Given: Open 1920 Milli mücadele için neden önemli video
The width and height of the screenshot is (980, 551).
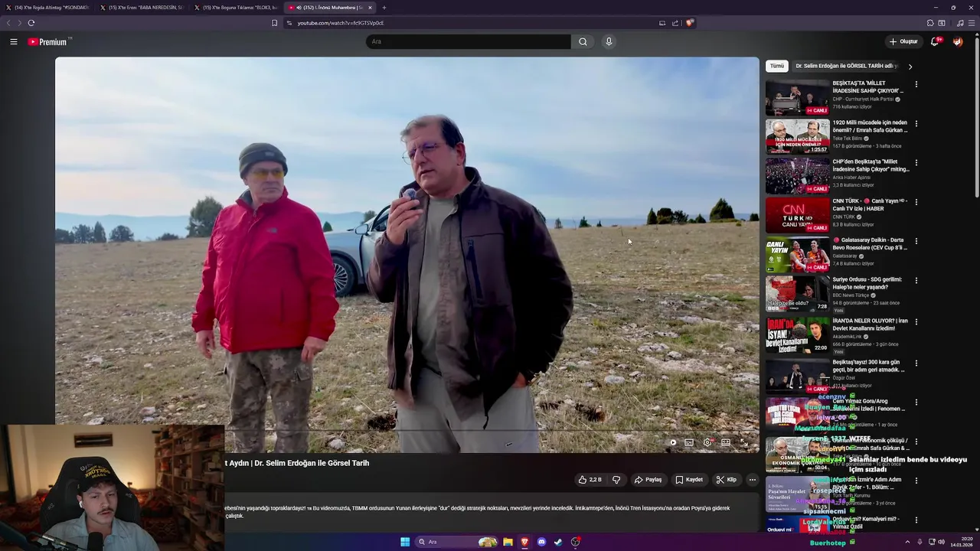Looking at the screenshot, I should coord(797,136).
